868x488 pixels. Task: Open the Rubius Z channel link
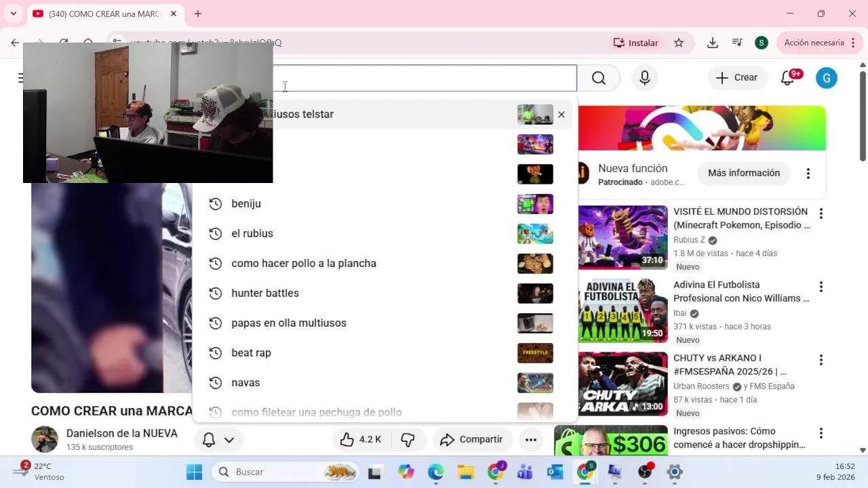click(689, 240)
